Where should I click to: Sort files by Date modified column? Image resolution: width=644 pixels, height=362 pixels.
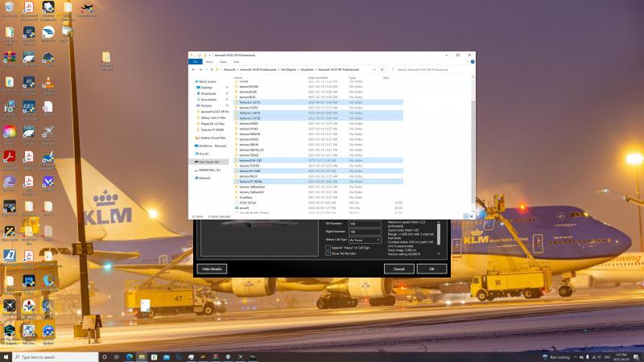tap(318, 77)
